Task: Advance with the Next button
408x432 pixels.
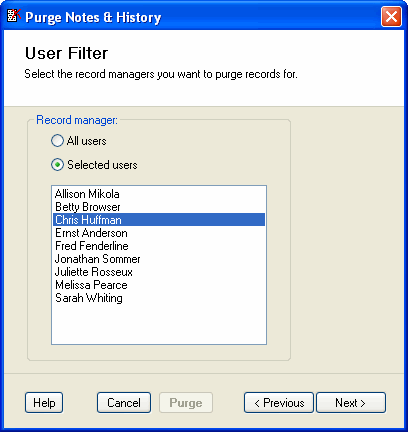Action: (351, 403)
